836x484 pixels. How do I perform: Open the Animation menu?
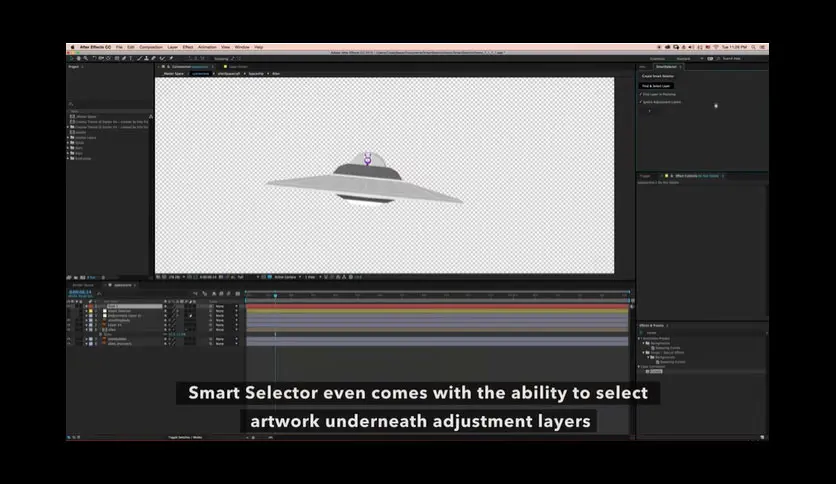click(207, 47)
